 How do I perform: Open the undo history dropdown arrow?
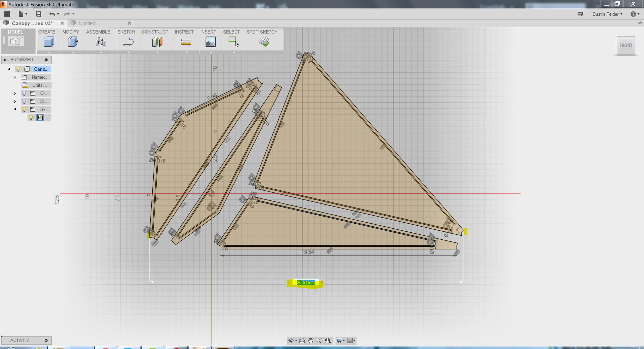[x=58, y=14]
